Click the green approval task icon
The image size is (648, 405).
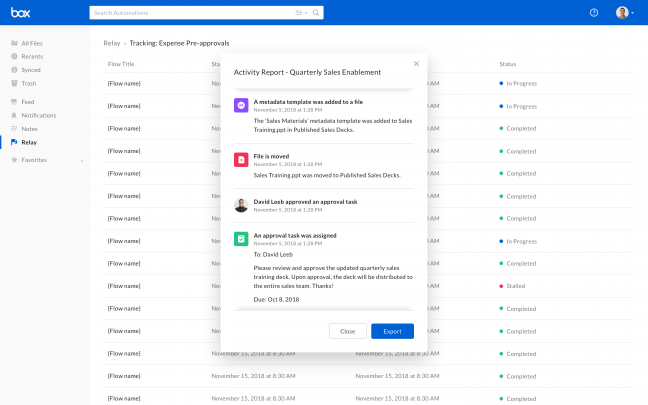click(241, 239)
